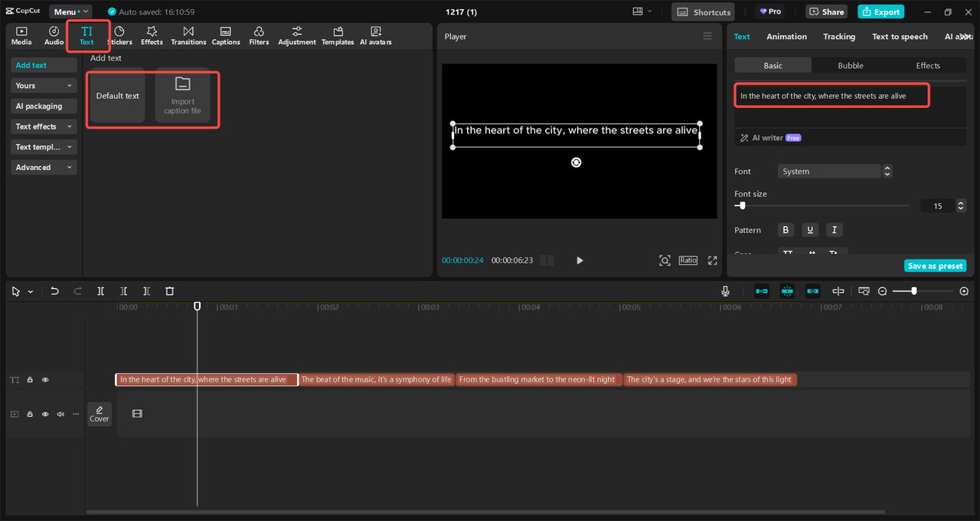Lock the text track
This screenshot has width=980, height=521.
(30, 380)
